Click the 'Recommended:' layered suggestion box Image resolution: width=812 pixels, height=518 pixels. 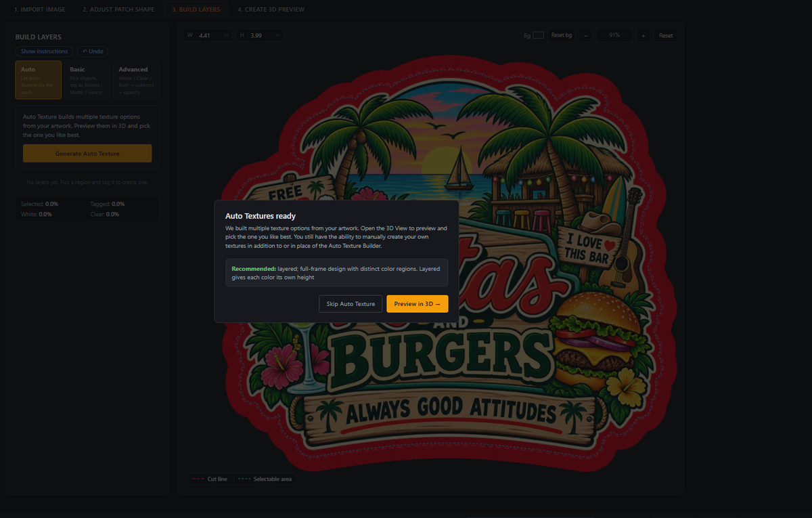point(337,272)
